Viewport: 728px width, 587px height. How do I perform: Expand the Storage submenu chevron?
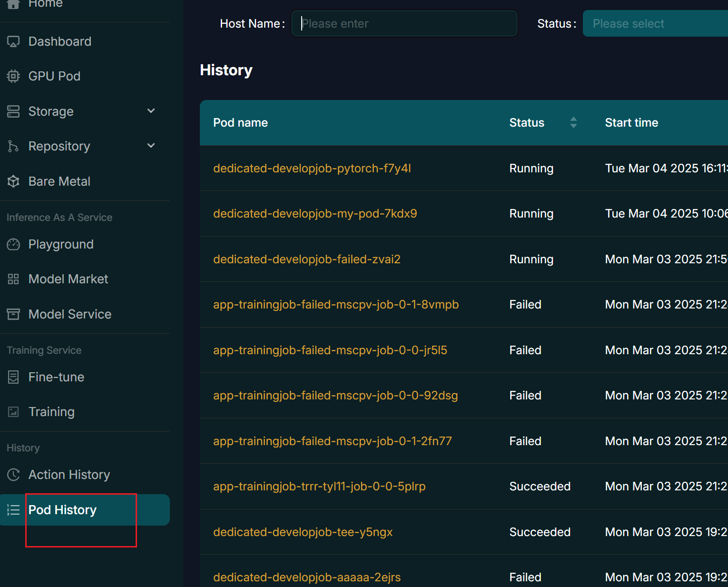tap(151, 111)
